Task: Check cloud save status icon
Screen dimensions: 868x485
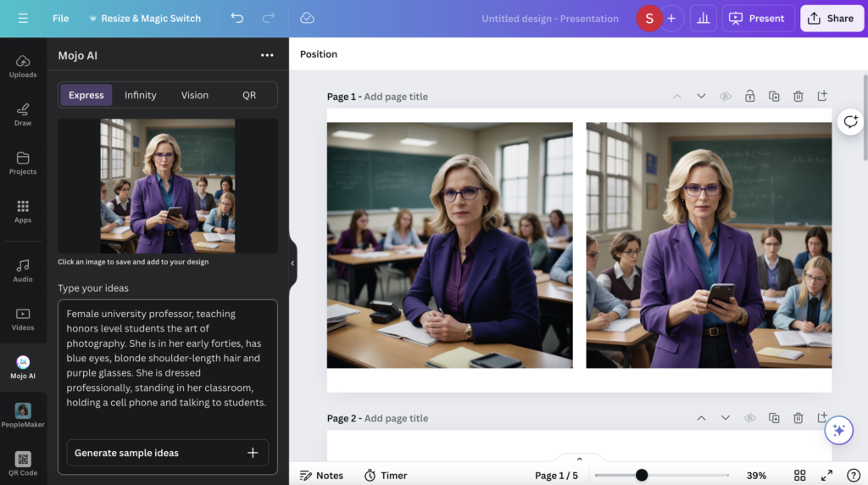Action: 307,19
